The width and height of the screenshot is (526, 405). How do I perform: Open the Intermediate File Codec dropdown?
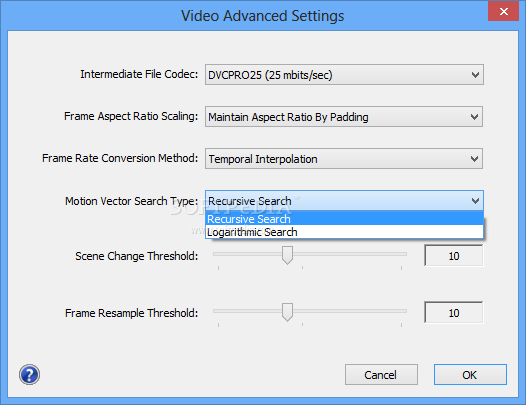344,74
